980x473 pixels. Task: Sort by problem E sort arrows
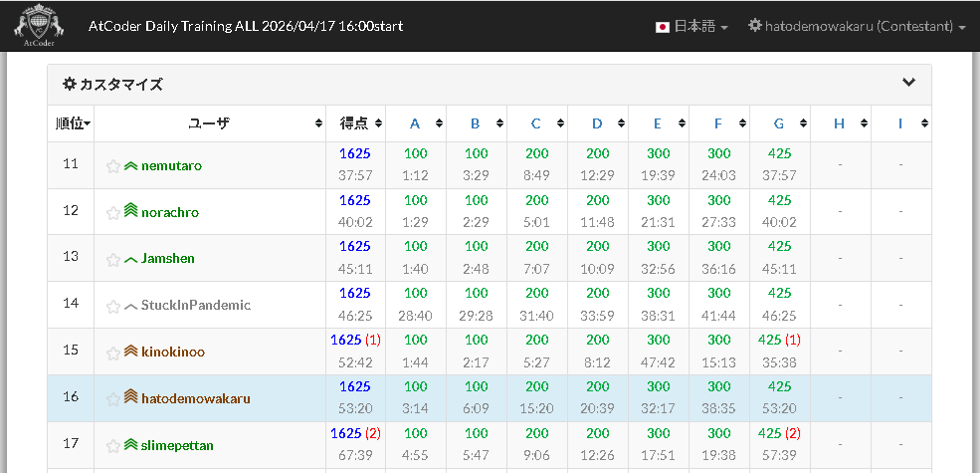(682, 123)
